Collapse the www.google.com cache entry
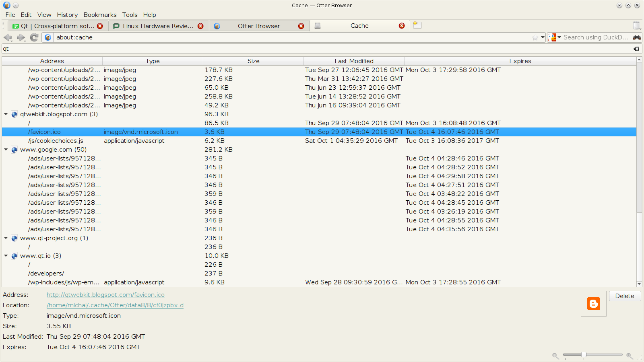 click(x=6, y=149)
